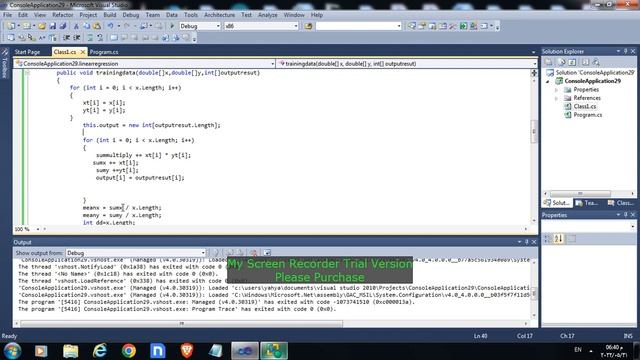Click the Undo arrow icon
This screenshot has width=640, height=360.
pos(110,26)
